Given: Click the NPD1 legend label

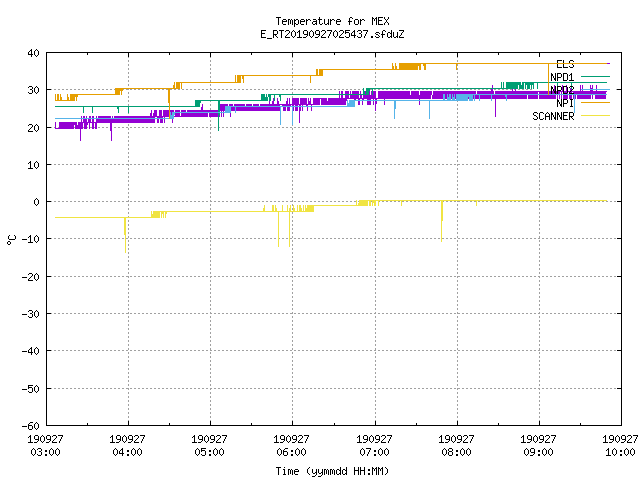Looking at the screenshot, I should (562, 77).
